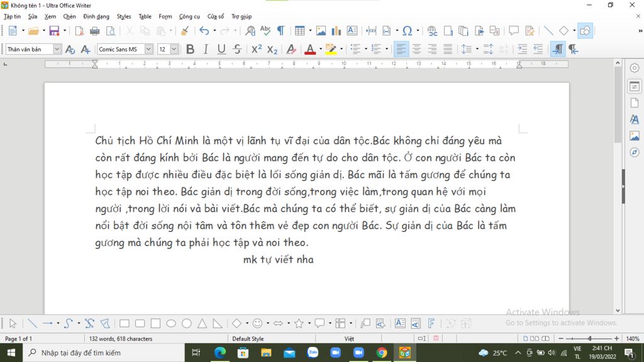
Task: Click the red font color button
Action: [310, 49]
